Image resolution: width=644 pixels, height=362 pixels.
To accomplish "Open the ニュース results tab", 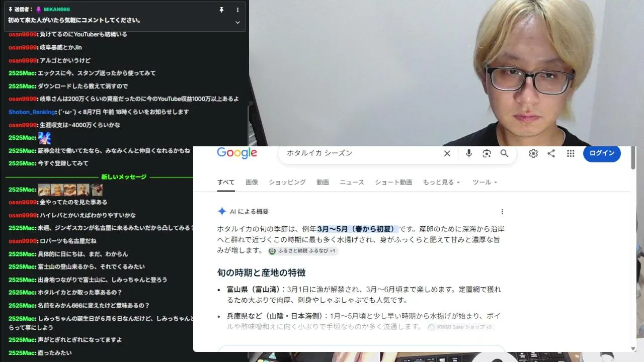I will click(x=352, y=182).
